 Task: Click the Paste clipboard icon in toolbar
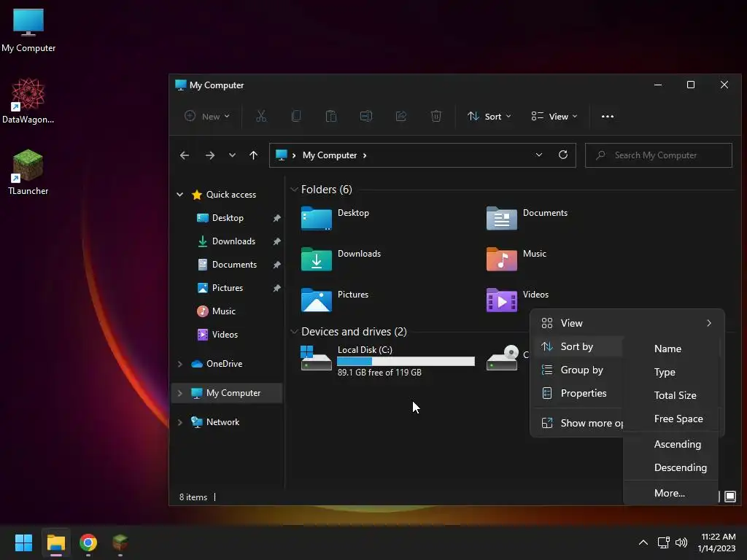[331, 116]
